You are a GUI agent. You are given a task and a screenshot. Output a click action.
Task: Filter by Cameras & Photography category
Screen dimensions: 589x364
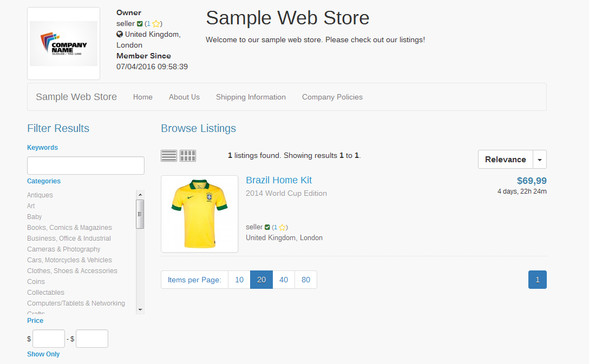pos(64,249)
